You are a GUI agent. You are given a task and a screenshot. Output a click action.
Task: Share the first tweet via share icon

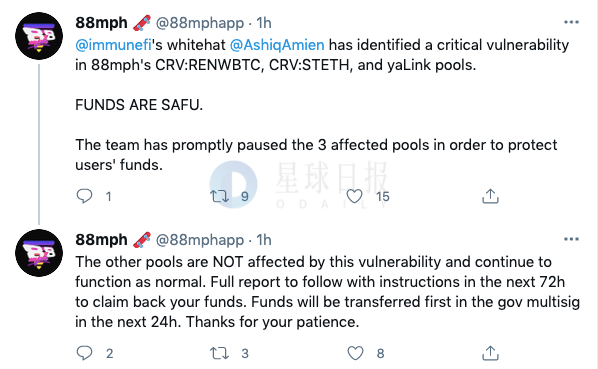tap(490, 196)
